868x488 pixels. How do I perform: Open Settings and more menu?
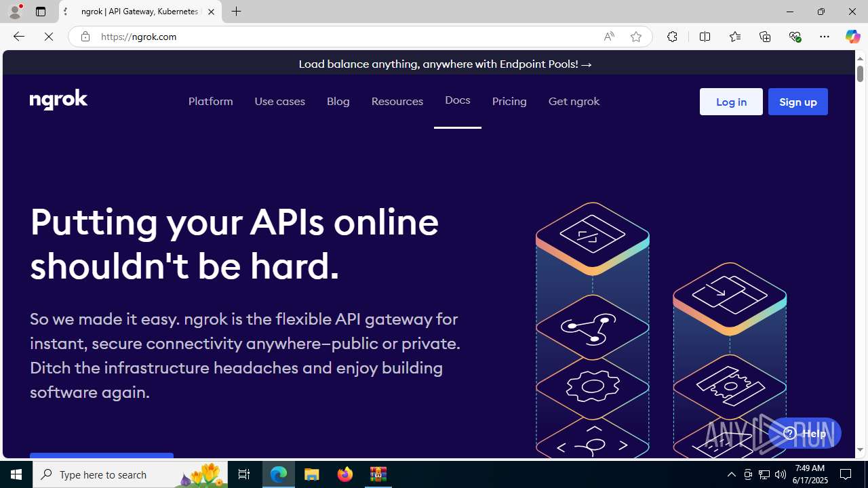[825, 37]
